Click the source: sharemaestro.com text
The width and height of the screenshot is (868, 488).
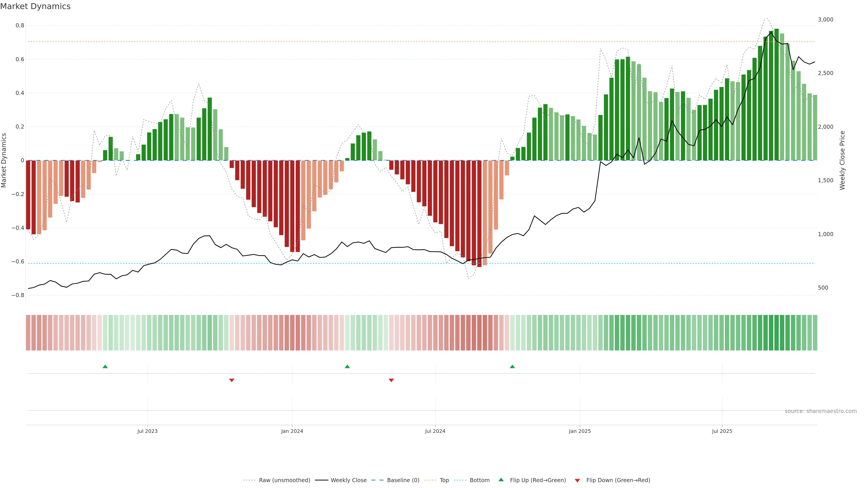click(821, 411)
